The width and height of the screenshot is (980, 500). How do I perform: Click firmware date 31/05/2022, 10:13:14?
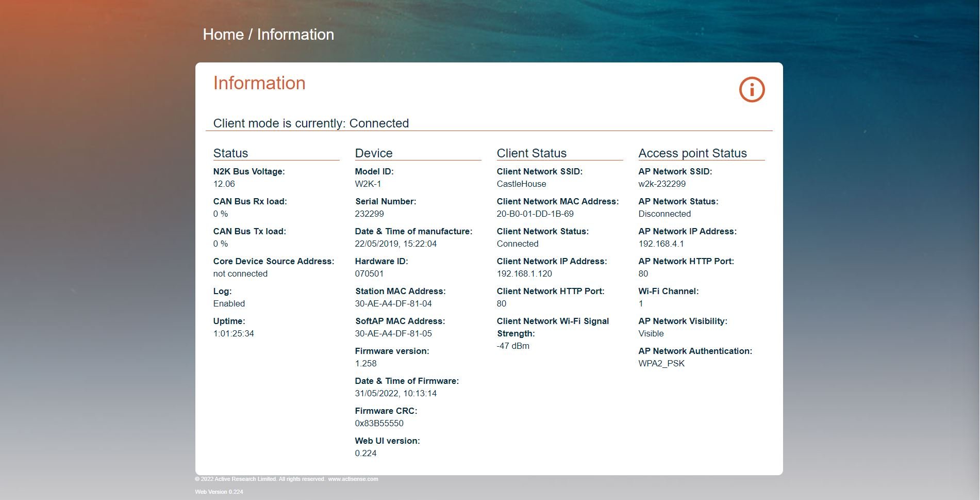(396, 393)
